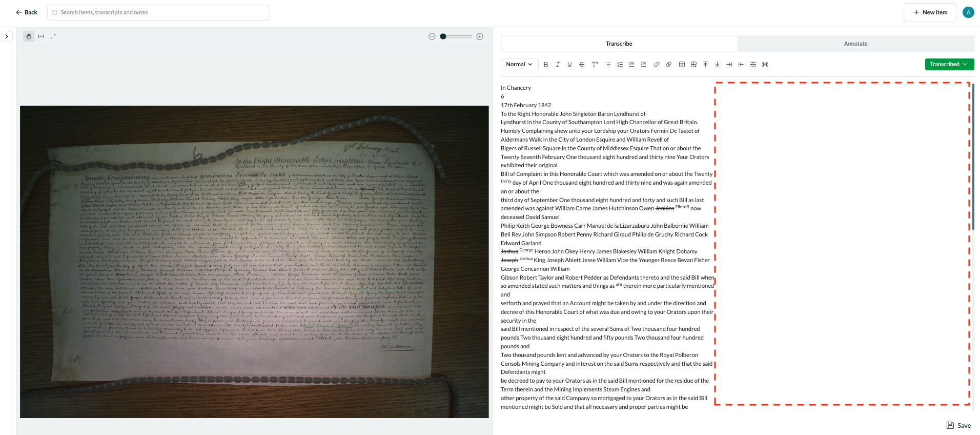Image resolution: width=980 pixels, height=435 pixels.
Task: Toggle italic formatting
Action: [558, 64]
